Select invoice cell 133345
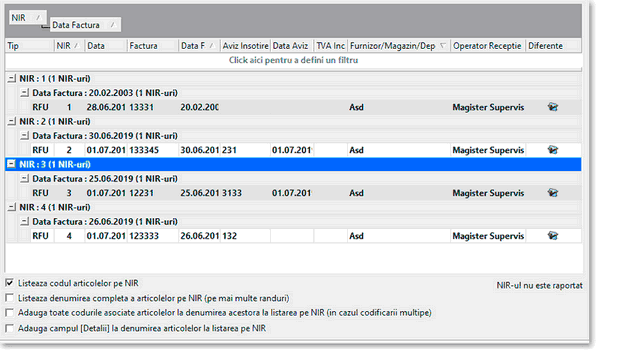 (x=153, y=150)
